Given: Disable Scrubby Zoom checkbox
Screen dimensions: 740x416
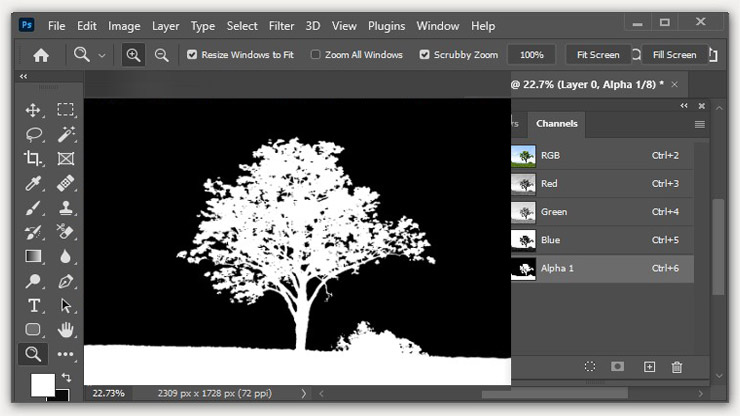Looking at the screenshot, I should coord(424,55).
